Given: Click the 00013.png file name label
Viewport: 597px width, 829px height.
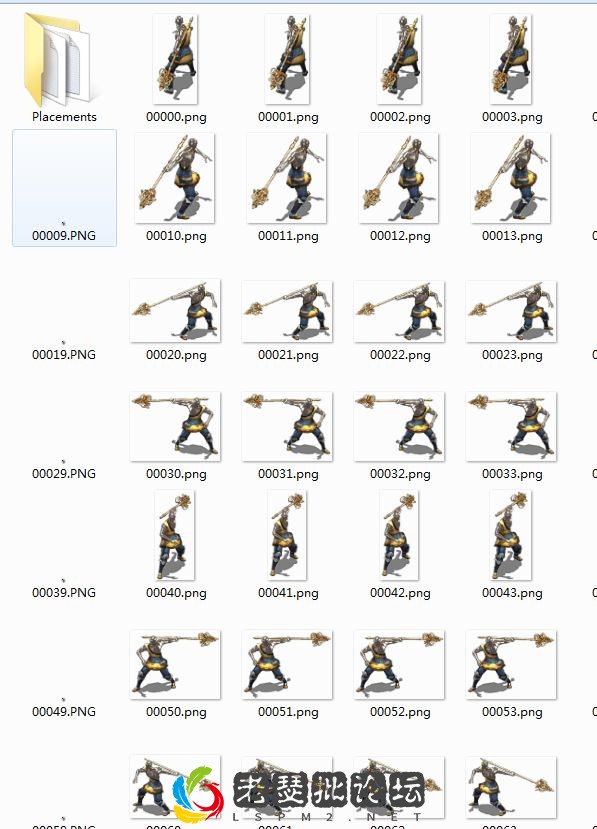Looking at the screenshot, I should point(512,236).
